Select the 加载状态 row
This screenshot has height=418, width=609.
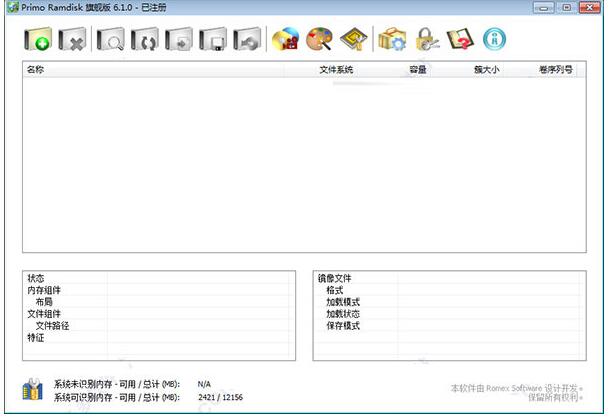[449, 314]
